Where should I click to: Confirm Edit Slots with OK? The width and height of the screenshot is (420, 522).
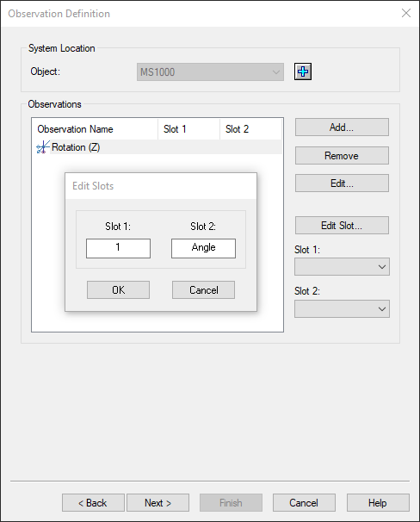(118, 290)
